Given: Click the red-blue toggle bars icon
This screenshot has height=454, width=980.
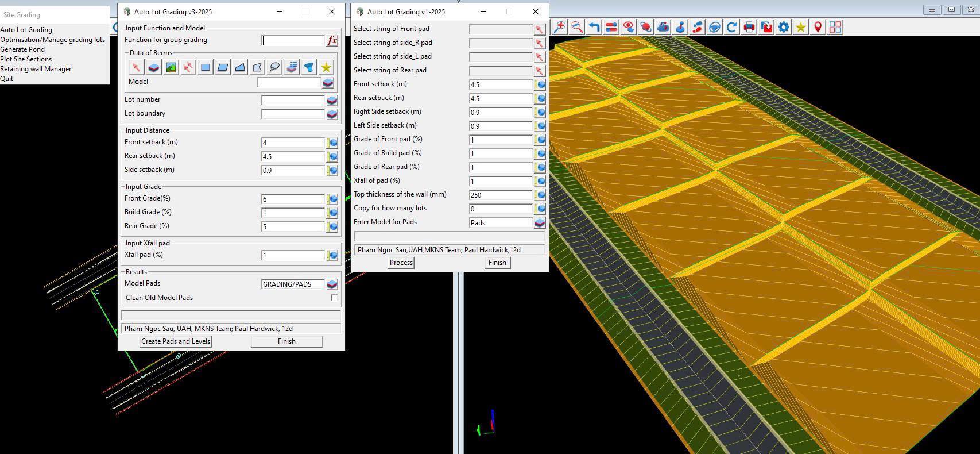Looking at the screenshot, I should (x=611, y=27).
